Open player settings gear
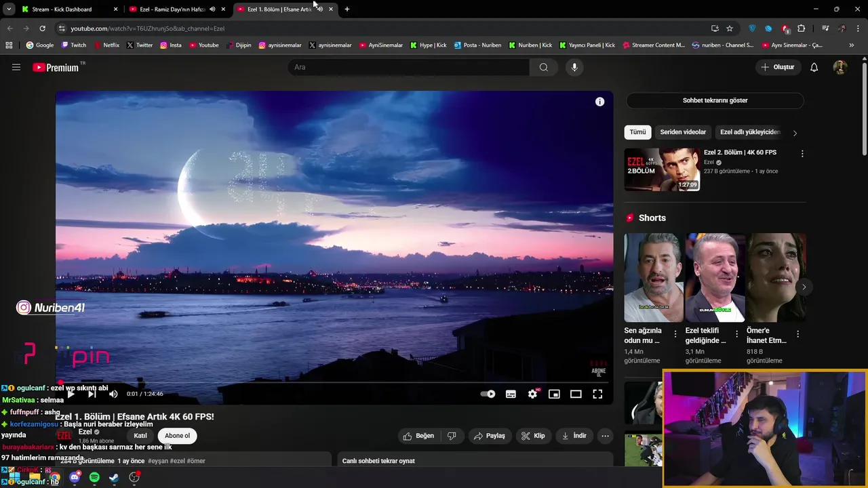 [532, 394]
